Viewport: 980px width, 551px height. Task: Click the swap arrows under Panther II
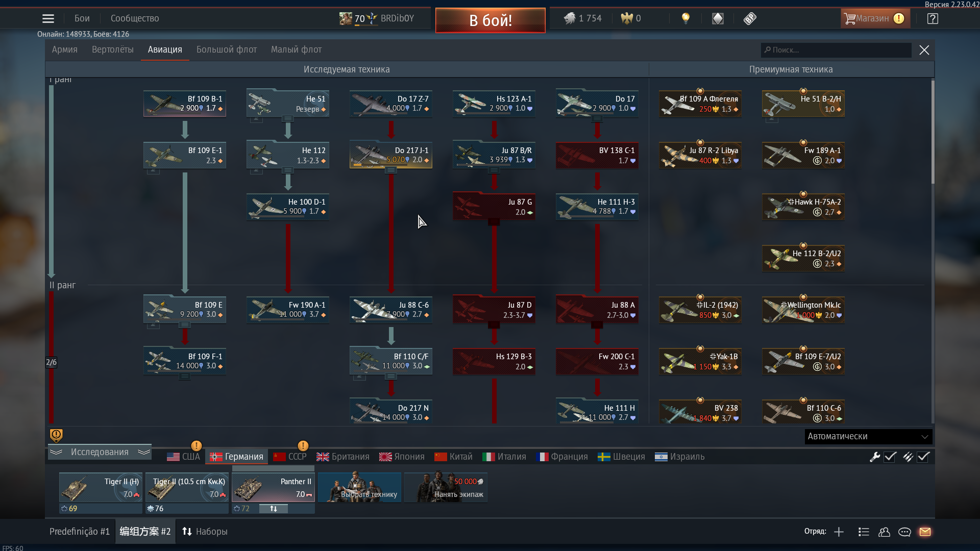point(274,509)
